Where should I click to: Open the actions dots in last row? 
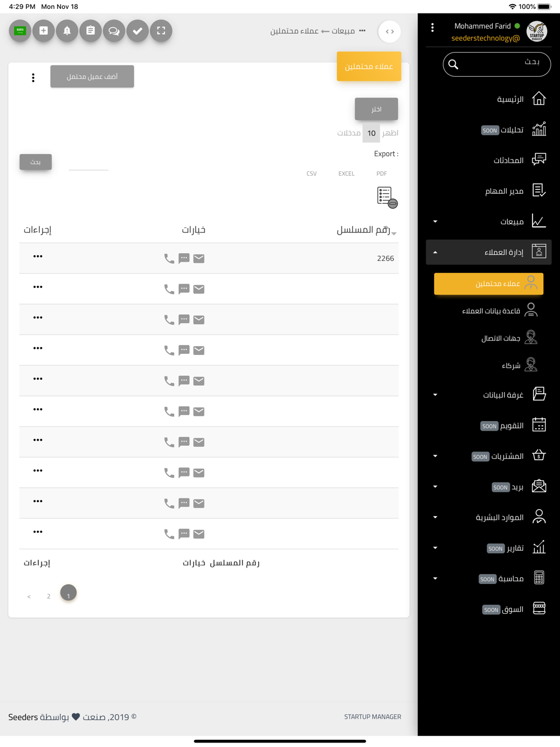pyautogui.click(x=38, y=532)
